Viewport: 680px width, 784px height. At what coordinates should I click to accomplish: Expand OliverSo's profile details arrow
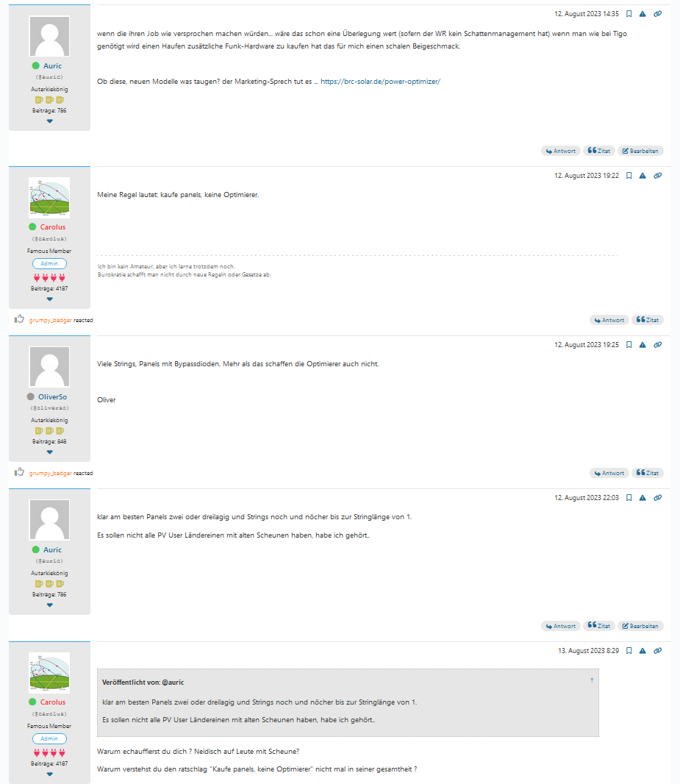pos(49,452)
